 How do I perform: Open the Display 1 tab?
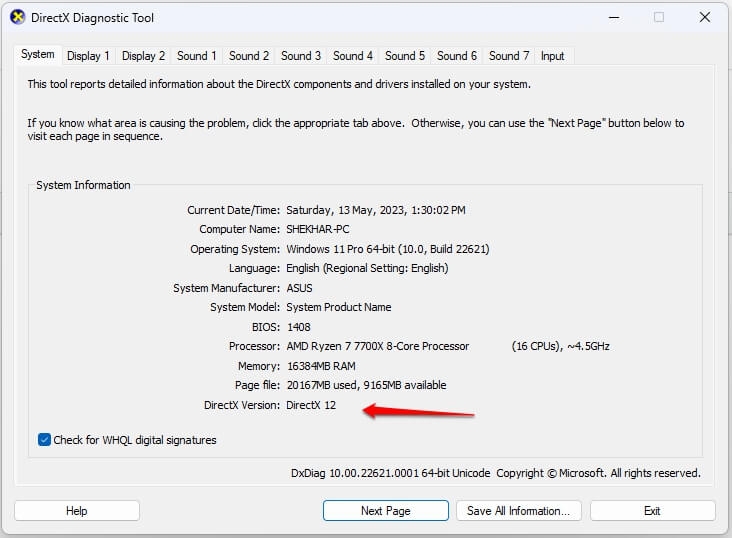click(x=88, y=56)
